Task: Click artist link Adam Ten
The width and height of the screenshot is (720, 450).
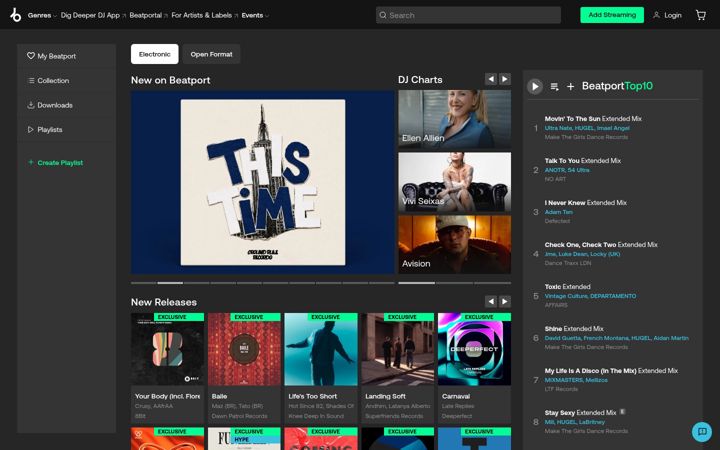Action: [558, 212]
